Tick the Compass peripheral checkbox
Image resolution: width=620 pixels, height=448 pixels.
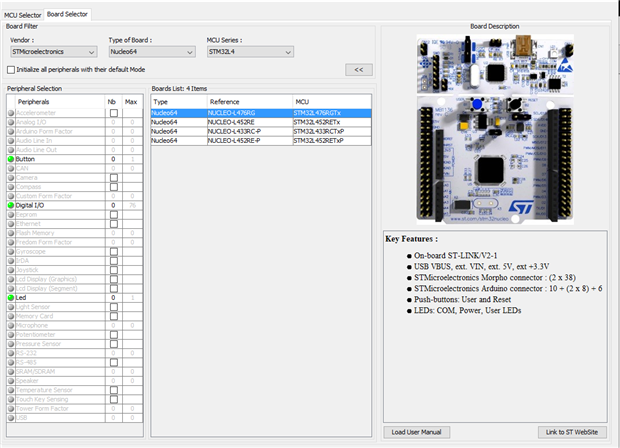point(114,186)
